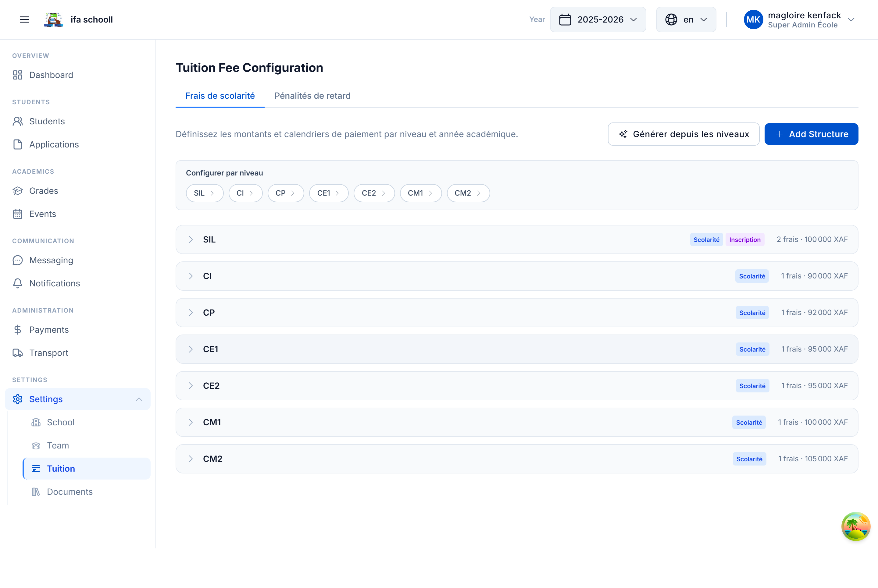Open the academic year 2025-2026 dropdown
Viewport: 878px width, 588px height.
598,19
